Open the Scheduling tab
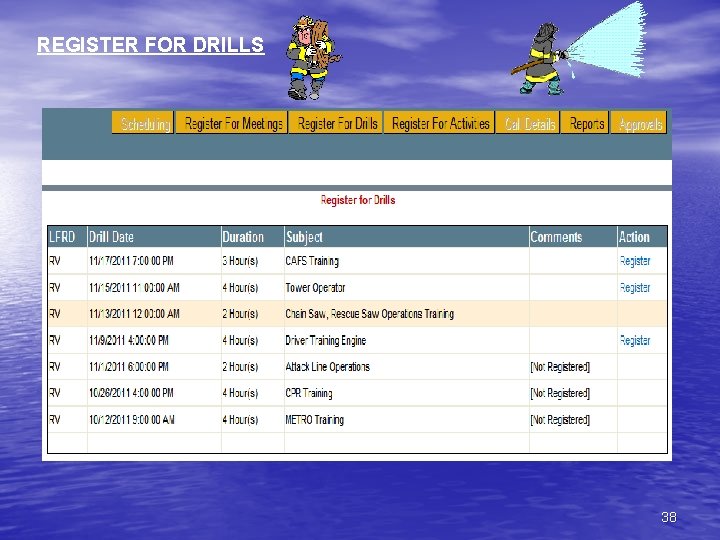The image size is (720, 540). coord(143,123)
